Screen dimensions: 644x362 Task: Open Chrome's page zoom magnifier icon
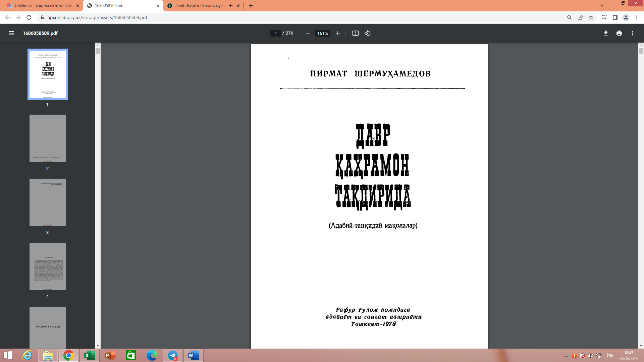[x=570, y=17]
